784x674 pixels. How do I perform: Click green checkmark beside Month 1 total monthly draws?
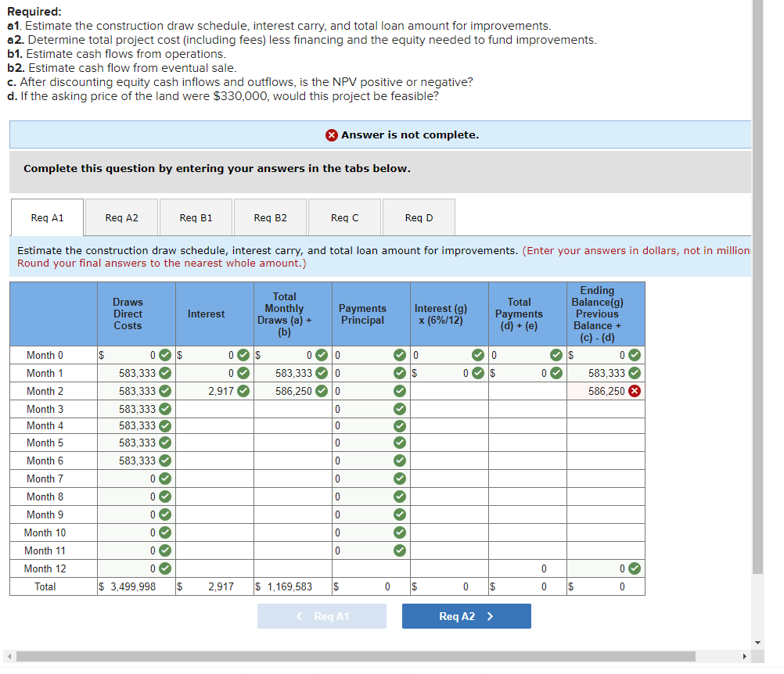coord(322,373)
